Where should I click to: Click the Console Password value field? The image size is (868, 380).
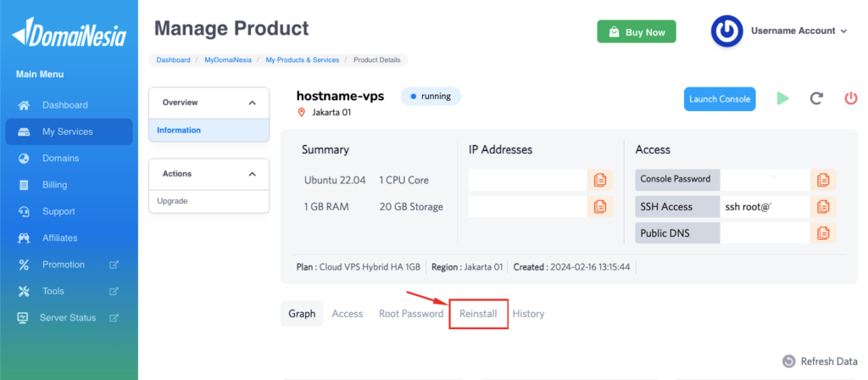click(x=765, y=180)
